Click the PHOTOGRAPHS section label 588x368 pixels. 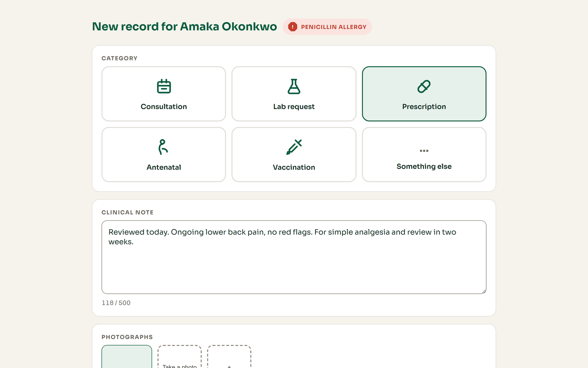(x=127, y=337)
